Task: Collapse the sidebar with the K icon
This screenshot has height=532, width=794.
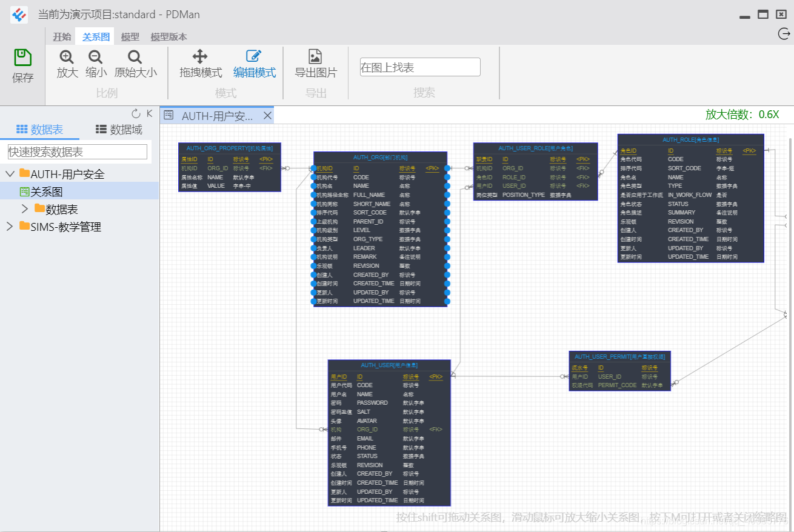Action: click(150, 113)
